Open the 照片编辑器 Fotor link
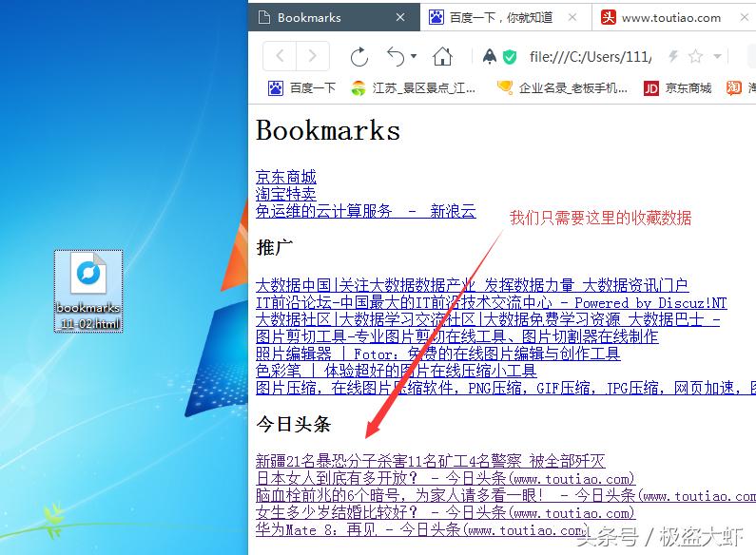The height and width of the screenshot is (555, 756). [437, 354]
